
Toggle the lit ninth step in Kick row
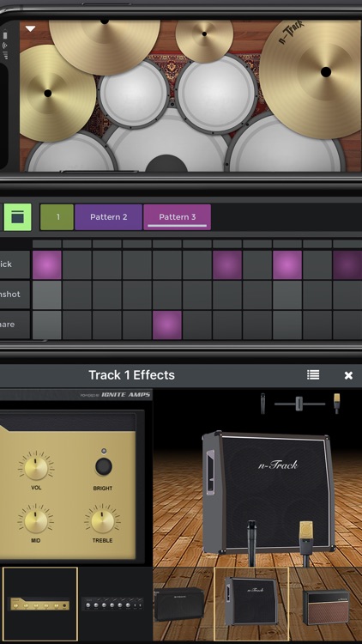pyautogui.click(x=287, y=265)
